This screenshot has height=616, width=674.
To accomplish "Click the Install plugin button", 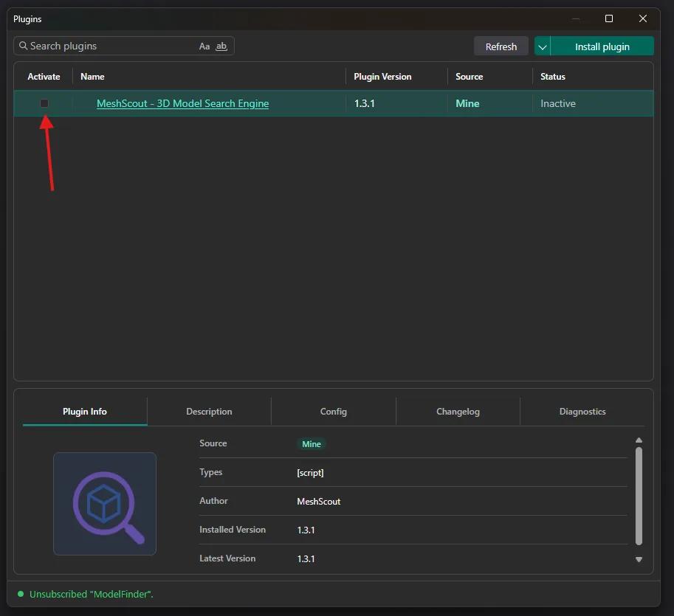I will pyautogui.click(x=602, y=46).
